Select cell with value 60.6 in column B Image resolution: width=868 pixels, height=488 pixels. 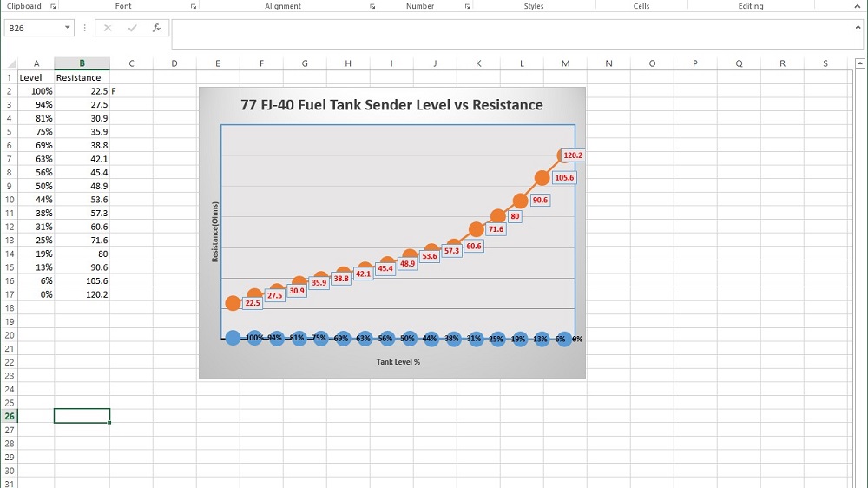click(x=82, y=227)
